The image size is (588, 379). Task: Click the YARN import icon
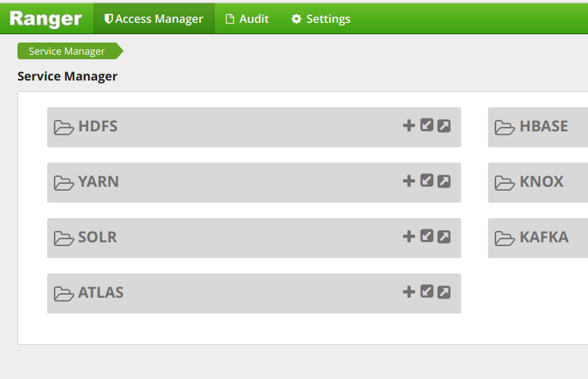coord(427,181)
